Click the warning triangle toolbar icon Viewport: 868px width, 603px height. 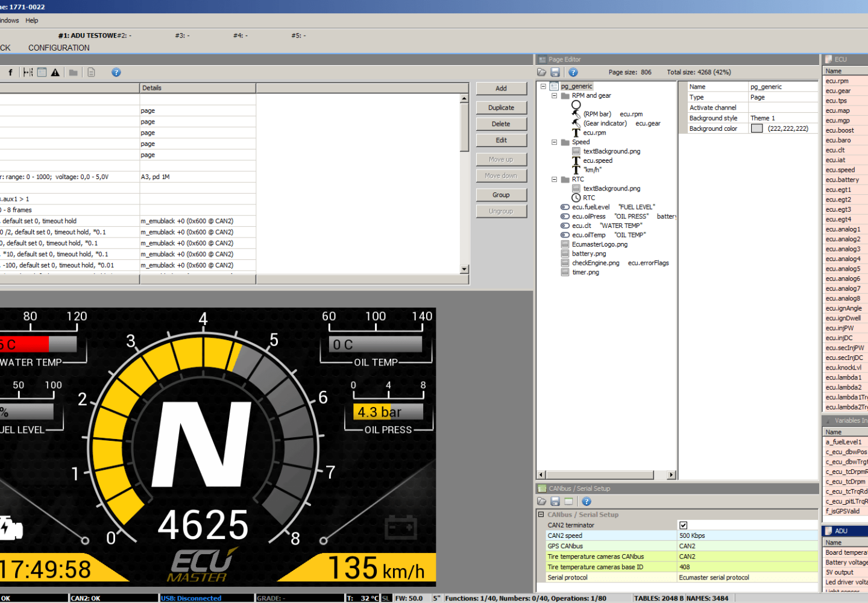coord(55,72)
